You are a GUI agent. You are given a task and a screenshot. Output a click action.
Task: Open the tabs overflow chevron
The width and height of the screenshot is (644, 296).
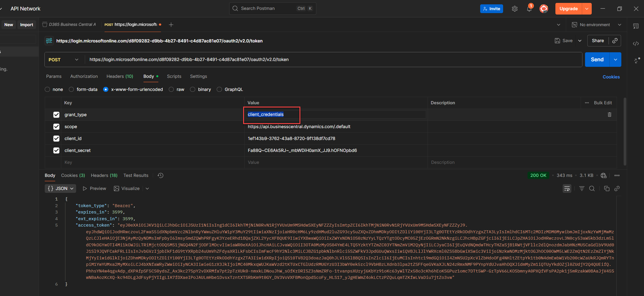pyautogui.click(x=558, y=25)
